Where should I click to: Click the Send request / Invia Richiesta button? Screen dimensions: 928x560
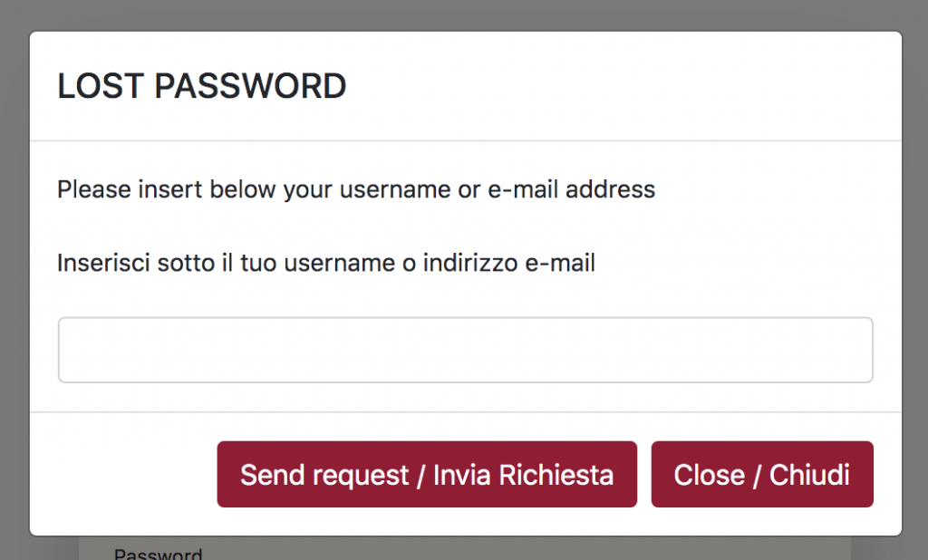(x=427, y=474)
